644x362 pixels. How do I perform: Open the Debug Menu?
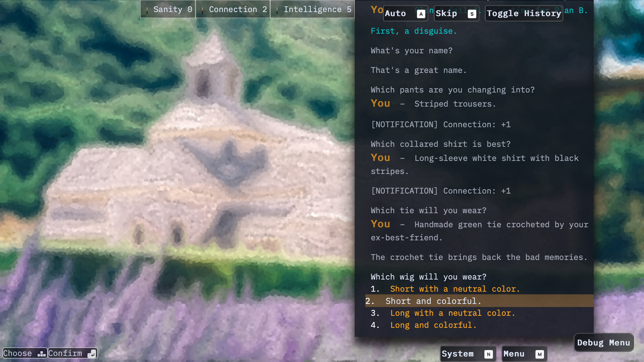point(604,342)
